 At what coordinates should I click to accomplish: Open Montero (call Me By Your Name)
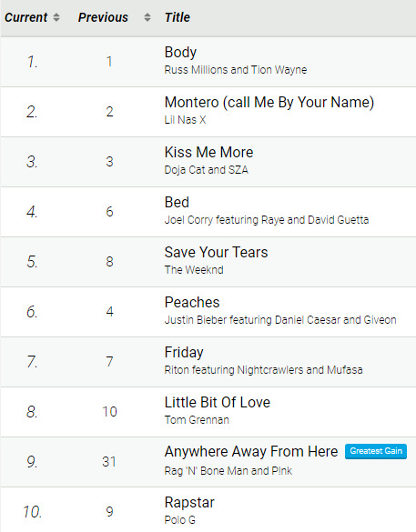269,103
